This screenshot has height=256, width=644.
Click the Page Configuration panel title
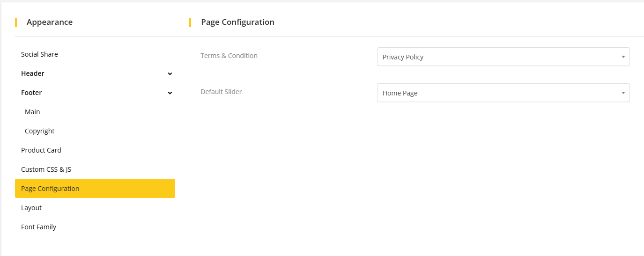(x=237, y=22)
